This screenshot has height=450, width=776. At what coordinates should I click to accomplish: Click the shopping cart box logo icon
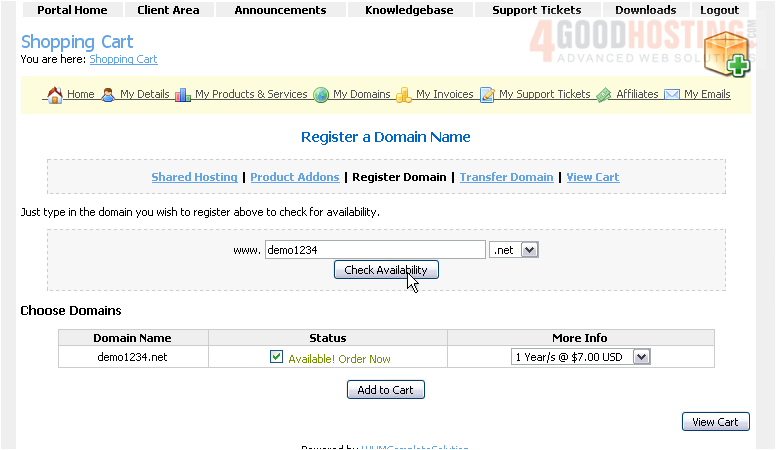pos(725,53)
